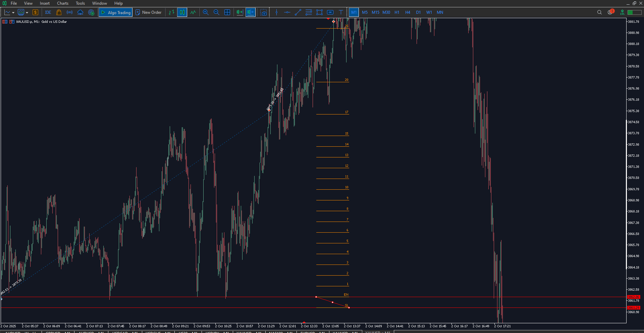Screen dimensions: 644x333
Task: Expand the chart templates dropdown arrow
Action: pos(27,13)
